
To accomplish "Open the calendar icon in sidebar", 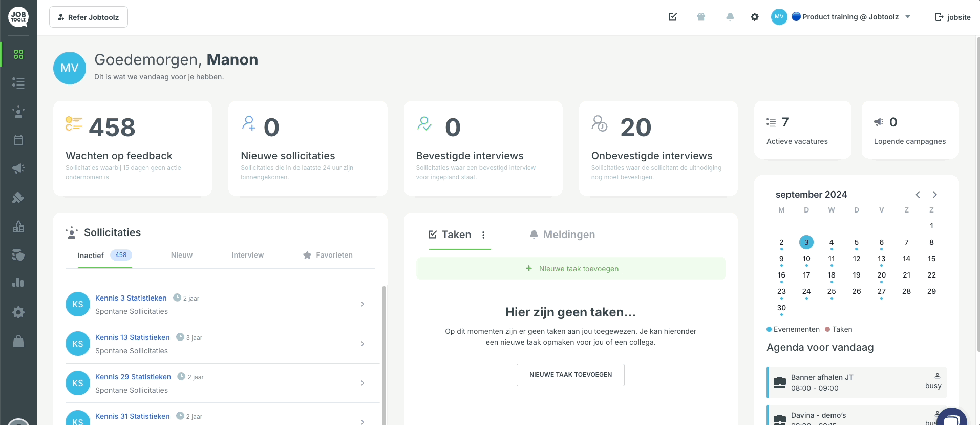I will (18, 140).
